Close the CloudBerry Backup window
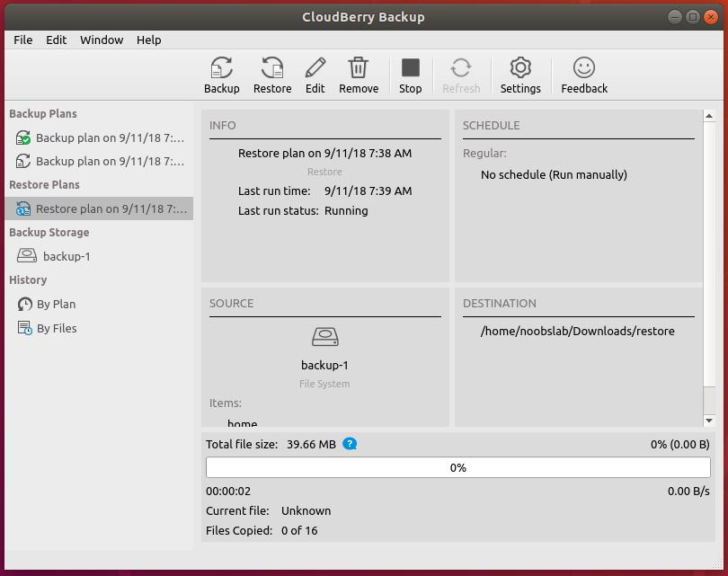 click(710, 17)
